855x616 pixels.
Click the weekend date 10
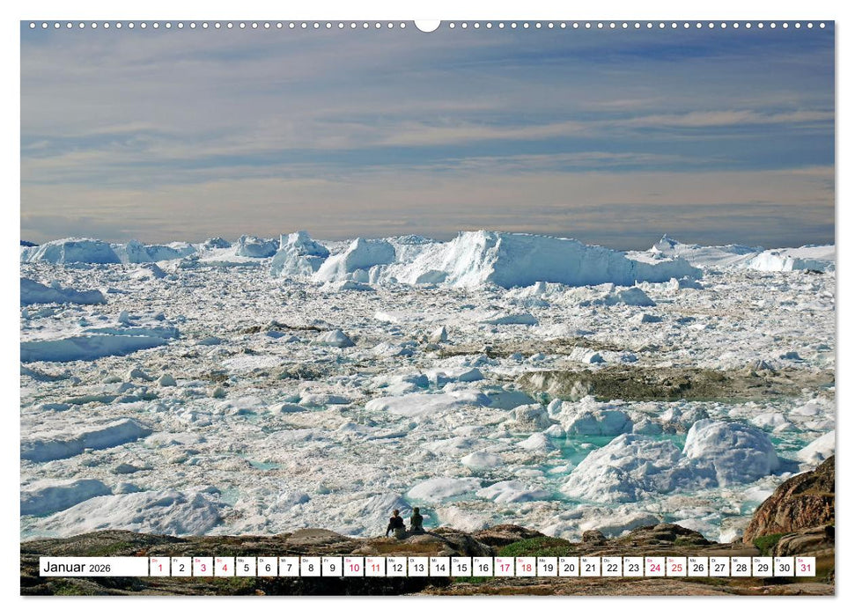pos(353,568)
